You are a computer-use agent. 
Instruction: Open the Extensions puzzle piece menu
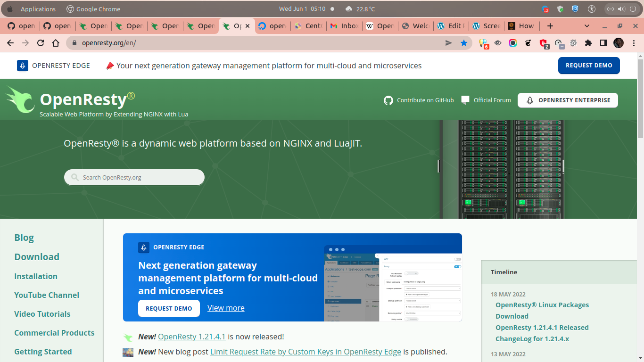(588, 43)
